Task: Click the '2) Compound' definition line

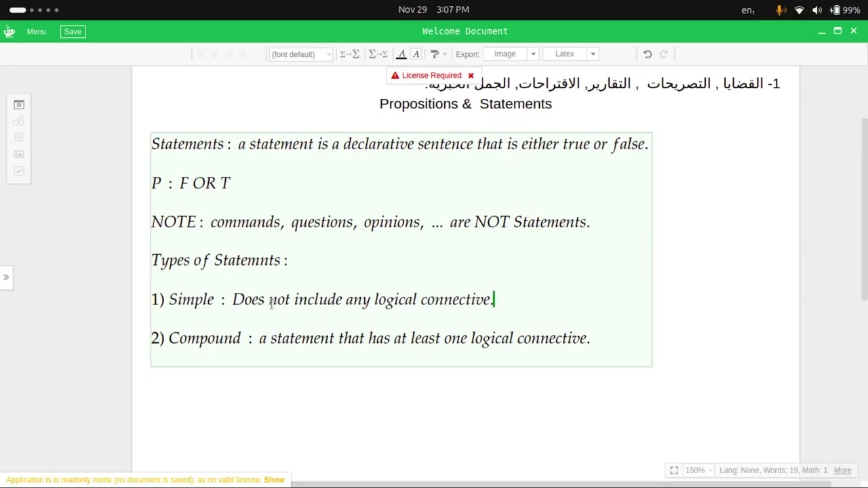Action: tap(370, 338)
